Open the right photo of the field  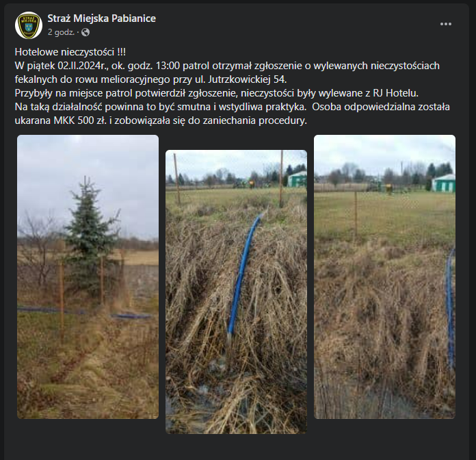[384, 277]
